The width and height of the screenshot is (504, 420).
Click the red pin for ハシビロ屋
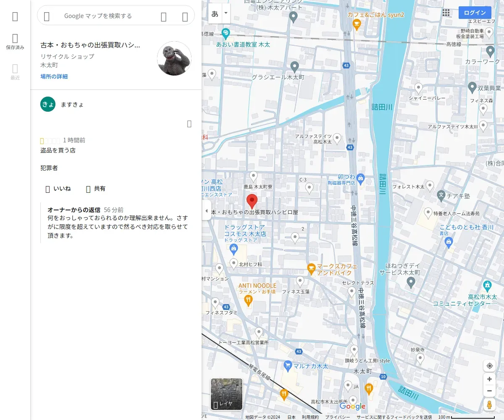pos(252,202)
